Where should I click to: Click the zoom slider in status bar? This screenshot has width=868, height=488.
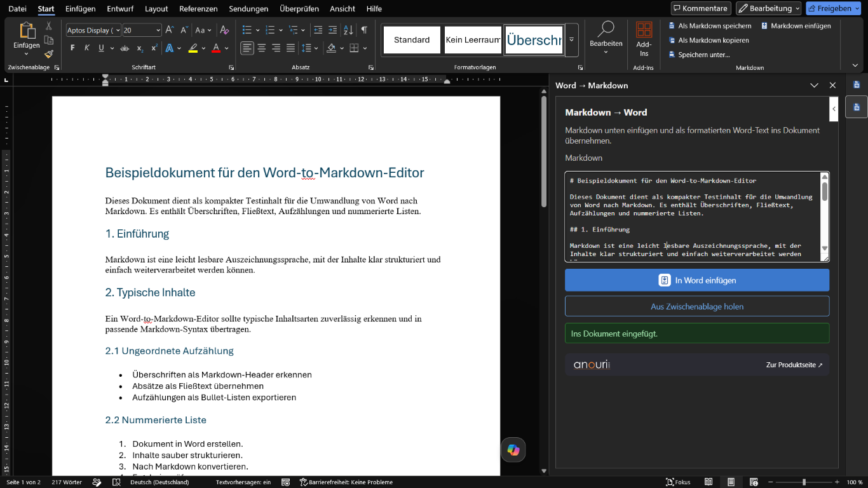tap(803, 482)
